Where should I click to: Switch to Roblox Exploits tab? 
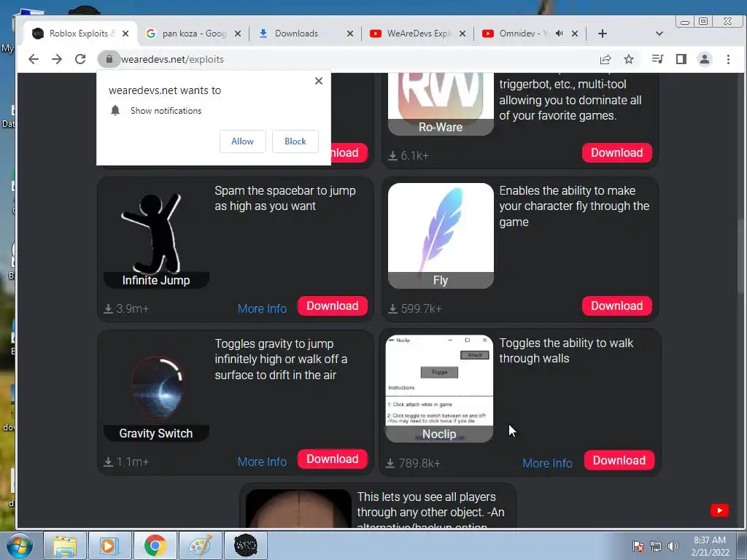click(80, 34)
